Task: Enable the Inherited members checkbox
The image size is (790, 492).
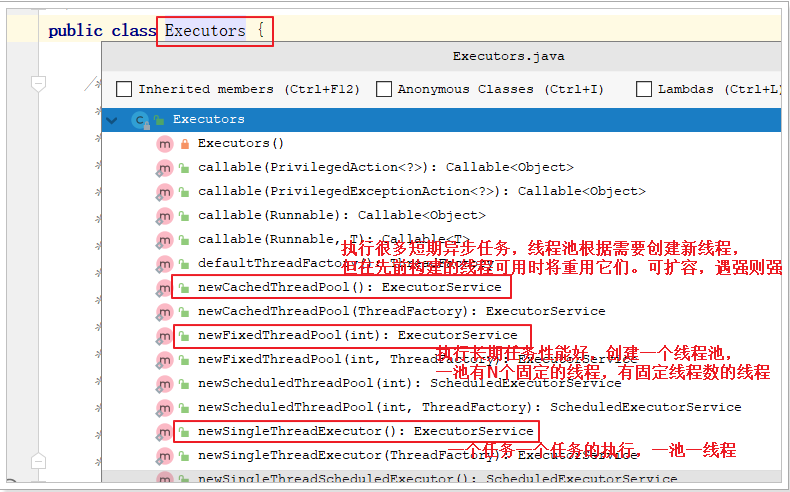Action: point(124,89)
